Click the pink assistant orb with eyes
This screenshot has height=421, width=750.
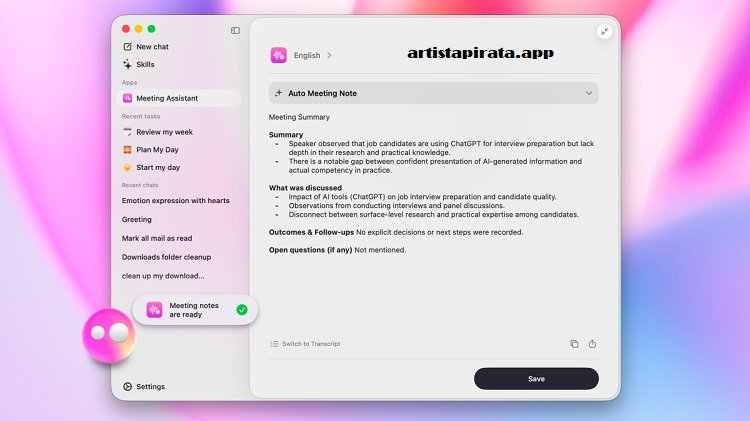(x=109, y=335)
